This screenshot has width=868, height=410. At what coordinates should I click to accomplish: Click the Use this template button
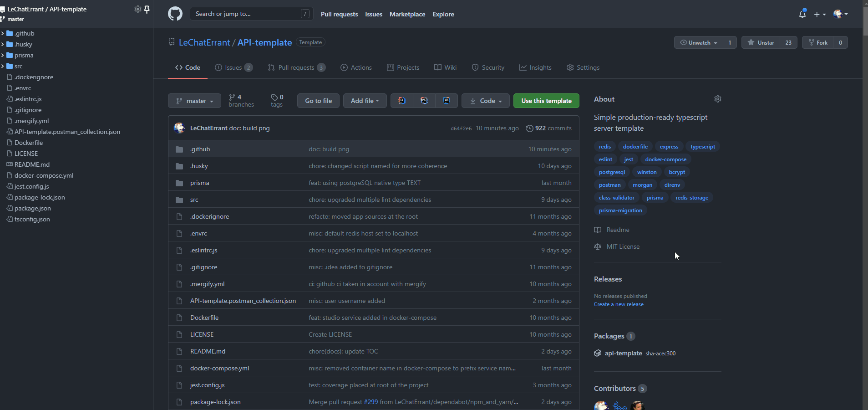tap(546, 101)
